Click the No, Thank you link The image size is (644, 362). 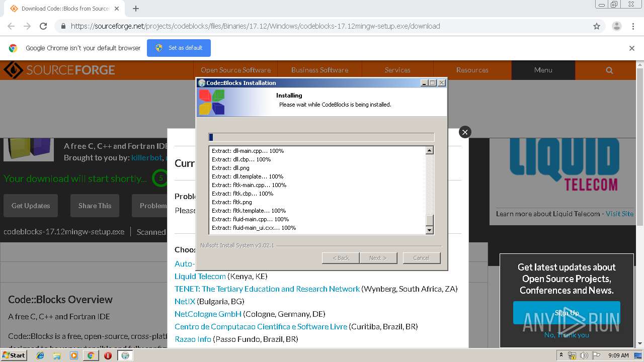[x=567, y=335]
